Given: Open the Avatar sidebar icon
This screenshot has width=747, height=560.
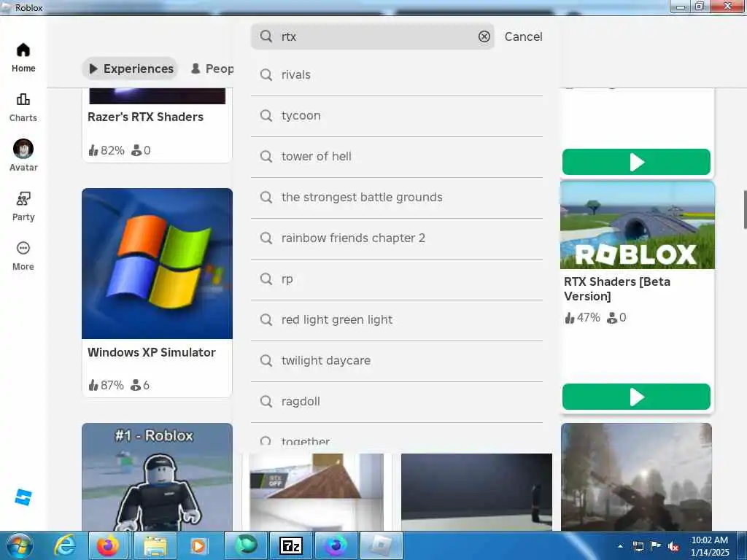Looking at the screenshot, I should point(23,149).
